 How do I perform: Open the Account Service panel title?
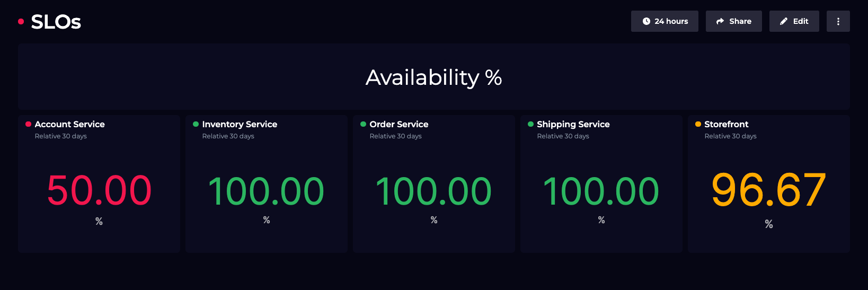[x=70, y=124]
